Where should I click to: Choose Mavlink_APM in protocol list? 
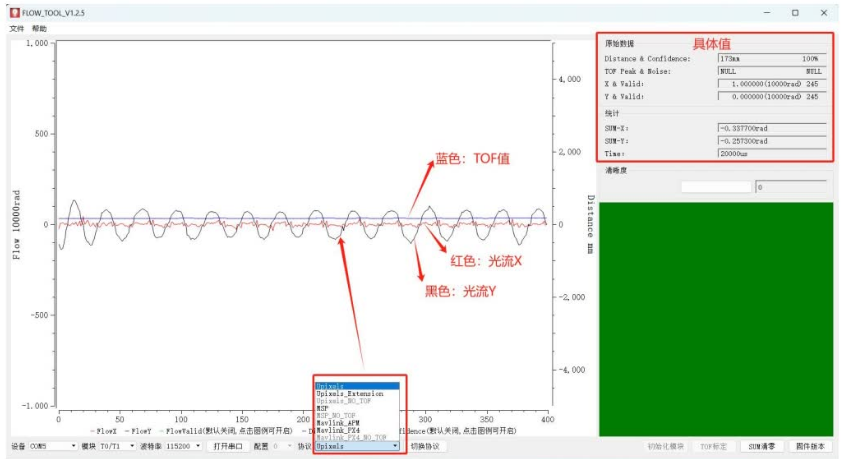click(x=357, y=423)
